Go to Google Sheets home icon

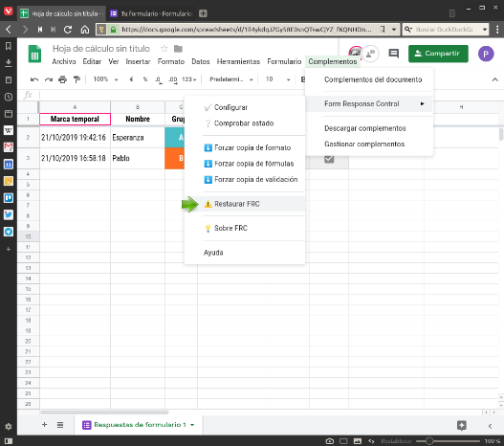(34, 54)
